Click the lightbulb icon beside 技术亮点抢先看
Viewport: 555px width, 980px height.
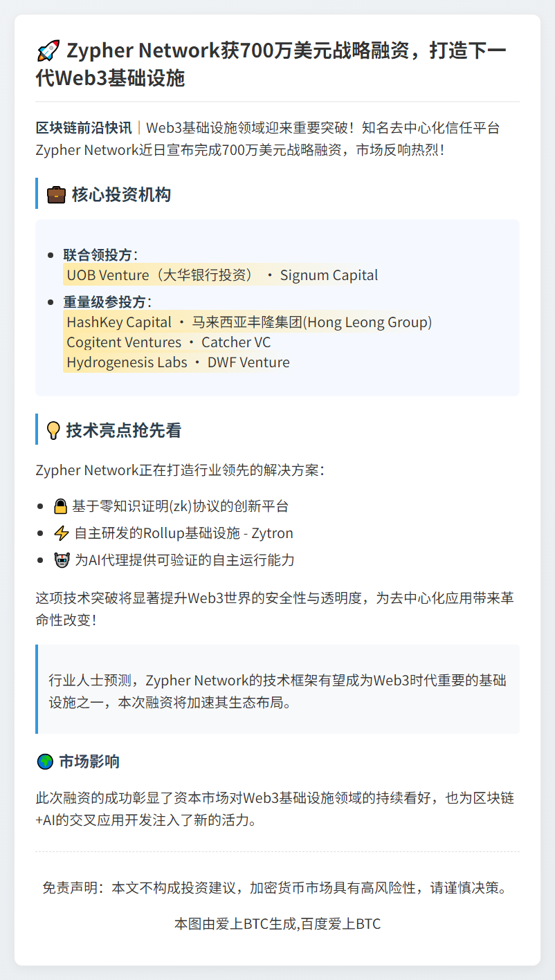(x=53, y=431)
